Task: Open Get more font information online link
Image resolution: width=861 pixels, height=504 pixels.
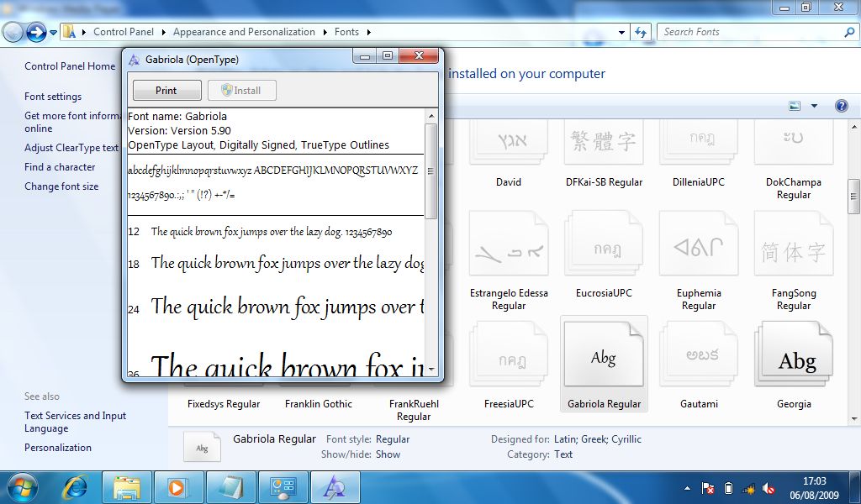Action: click(x=72, y=122)
